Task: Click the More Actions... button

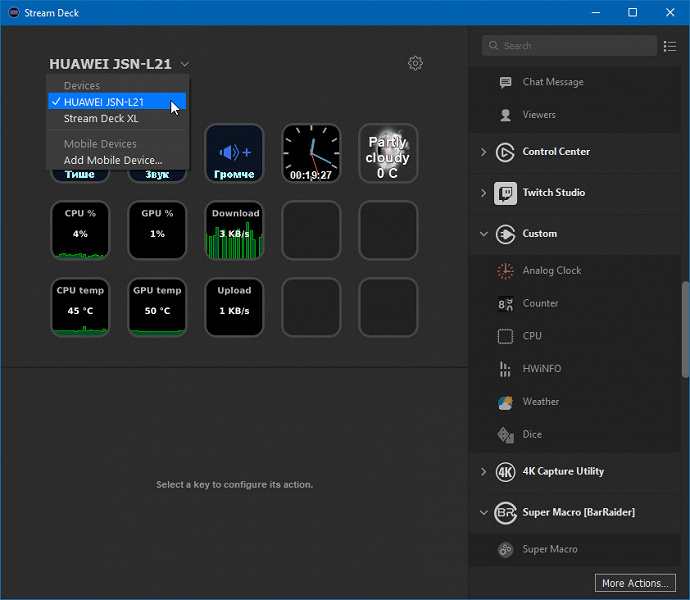Action: point(635,584)
